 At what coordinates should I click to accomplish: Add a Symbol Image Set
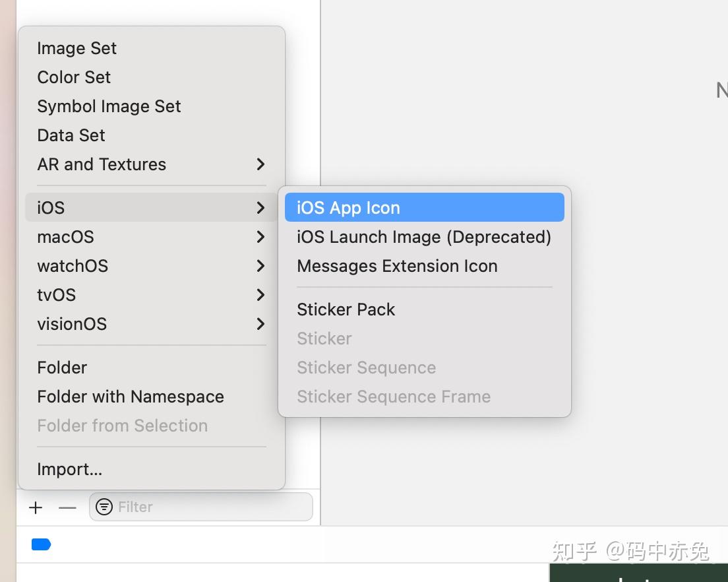pos(152,106)
